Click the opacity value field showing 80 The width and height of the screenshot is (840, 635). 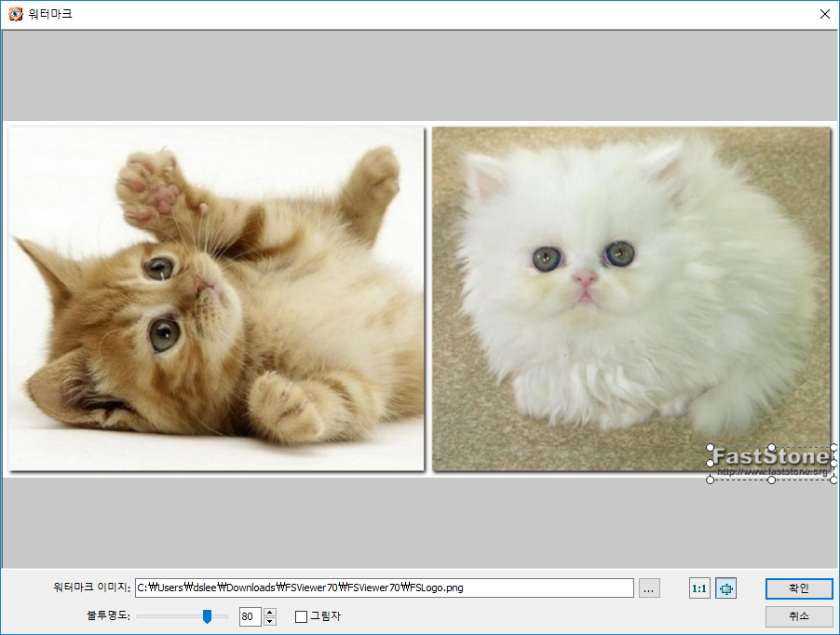(250, 616)
